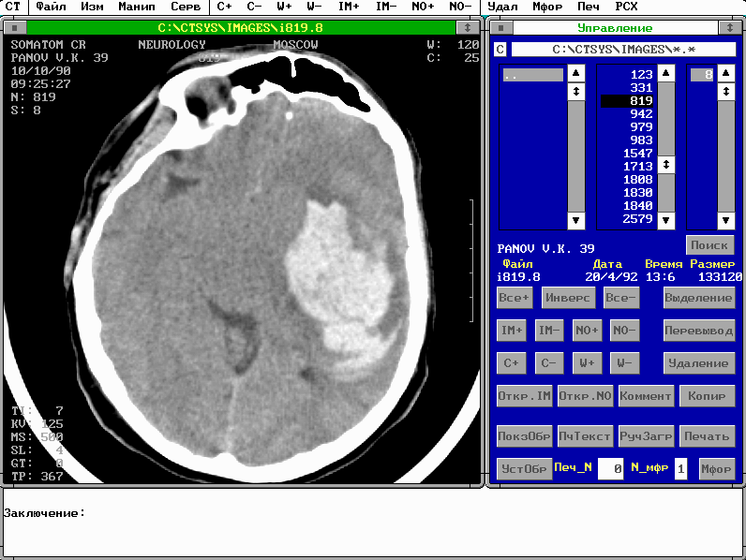The image size is (746, 560).
Task: Click the Управление panel's resize arrow icon
Action: (x=736, y=28)
